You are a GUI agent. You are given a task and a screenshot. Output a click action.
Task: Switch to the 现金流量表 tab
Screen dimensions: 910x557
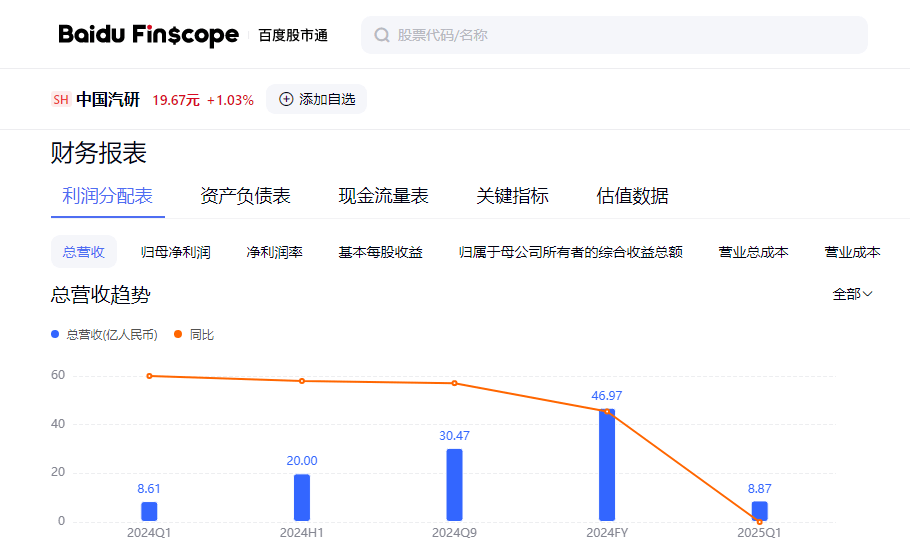click(x=383, y=196)
